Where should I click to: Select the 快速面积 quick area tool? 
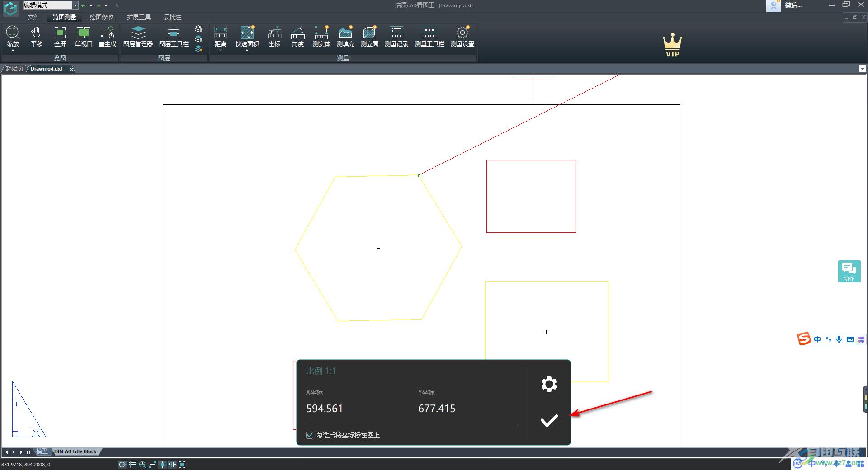click(x=247, y=36)
